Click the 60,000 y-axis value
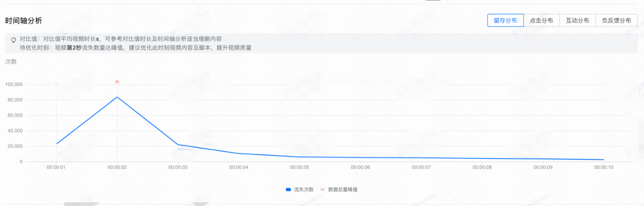 [x=15, y=115]
